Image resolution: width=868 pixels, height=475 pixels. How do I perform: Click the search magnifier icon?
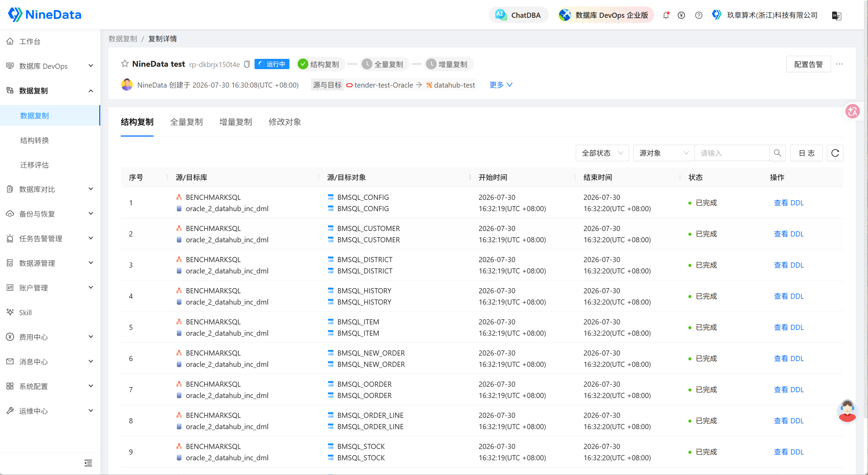[x=778, y=153]
